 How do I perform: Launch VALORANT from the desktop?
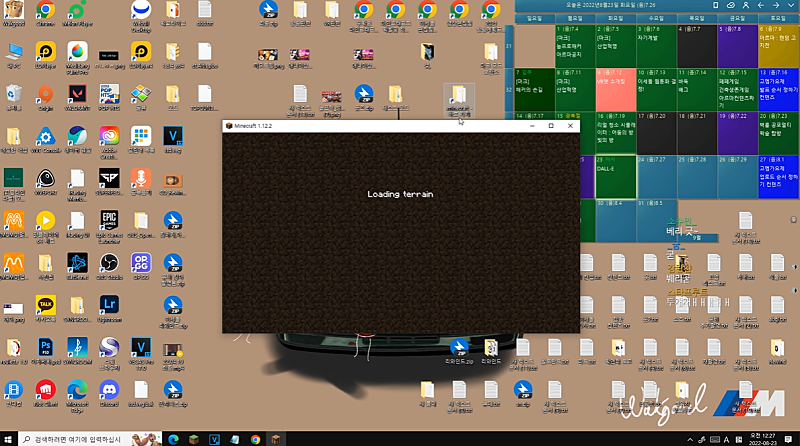coord(77,98)
